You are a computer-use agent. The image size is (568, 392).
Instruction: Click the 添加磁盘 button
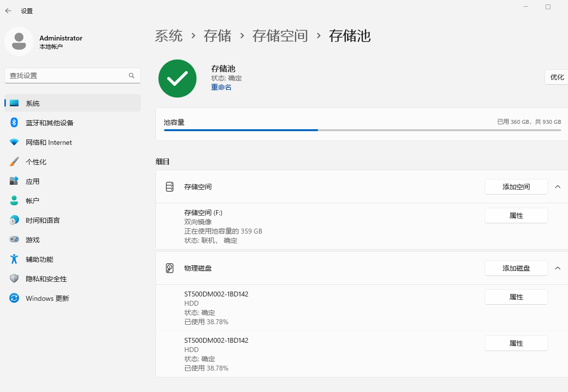tap(516, 268)
